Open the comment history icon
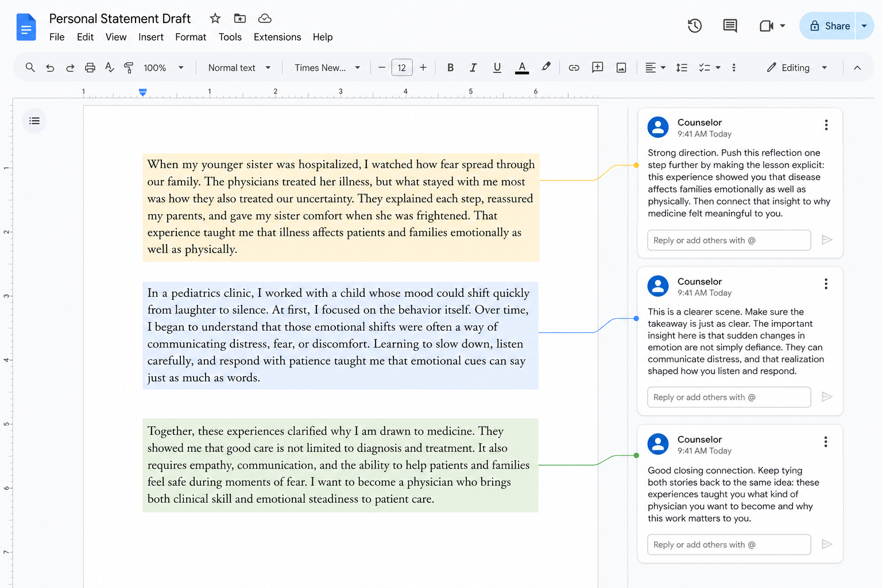 (730, 26)
